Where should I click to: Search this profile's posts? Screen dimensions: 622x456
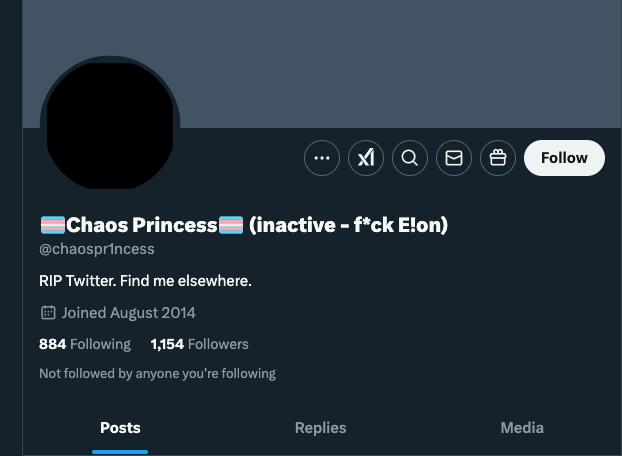[x=410, y=158]
